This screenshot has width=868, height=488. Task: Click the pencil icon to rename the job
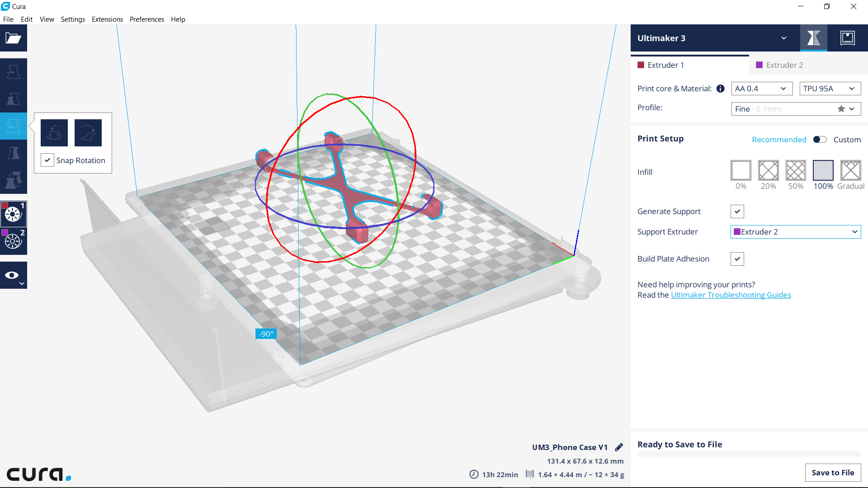pyautogui.click(x=619, y=447)
